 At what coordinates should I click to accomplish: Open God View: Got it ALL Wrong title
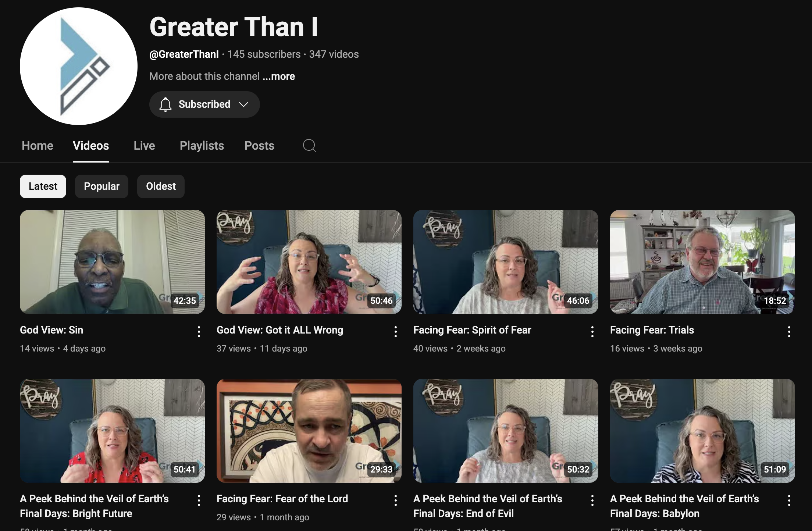[x=279, y=330]
